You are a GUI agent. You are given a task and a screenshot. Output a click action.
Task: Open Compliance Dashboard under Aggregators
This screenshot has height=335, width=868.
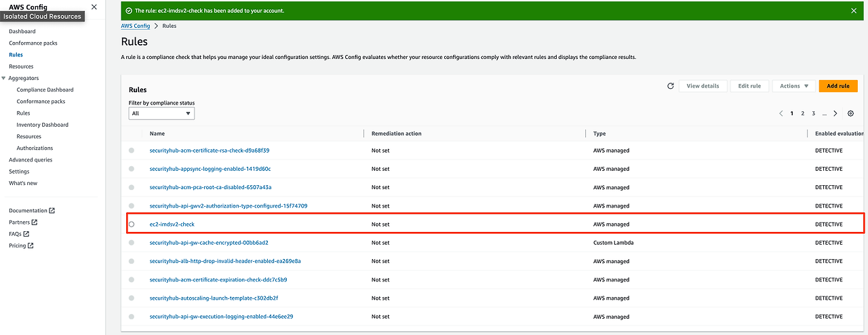coord(45,90)
